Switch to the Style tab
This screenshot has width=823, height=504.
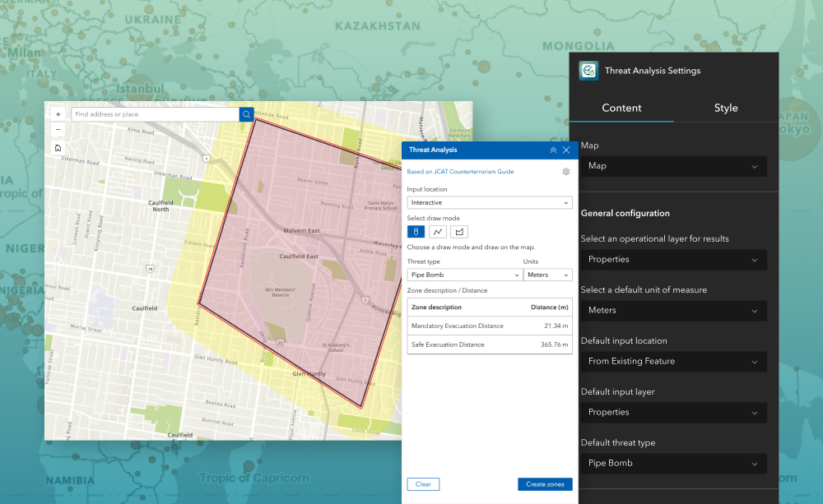coord(726,108)
